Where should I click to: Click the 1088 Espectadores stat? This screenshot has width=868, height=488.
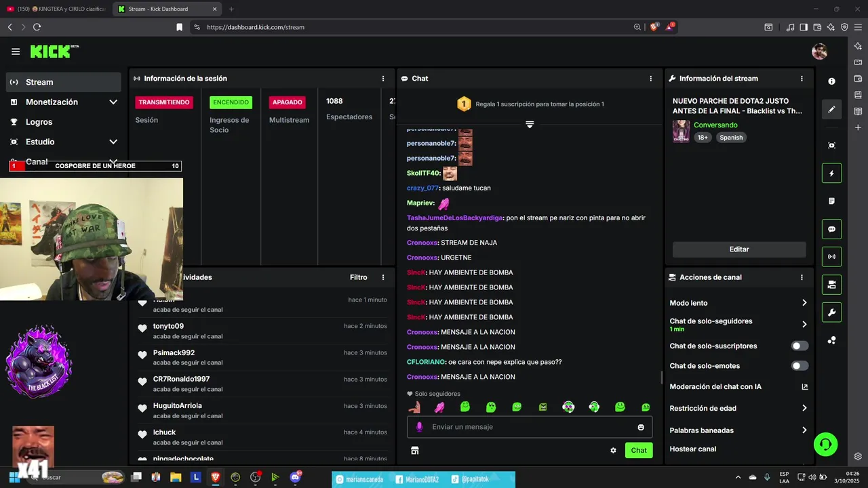(349, 108)
